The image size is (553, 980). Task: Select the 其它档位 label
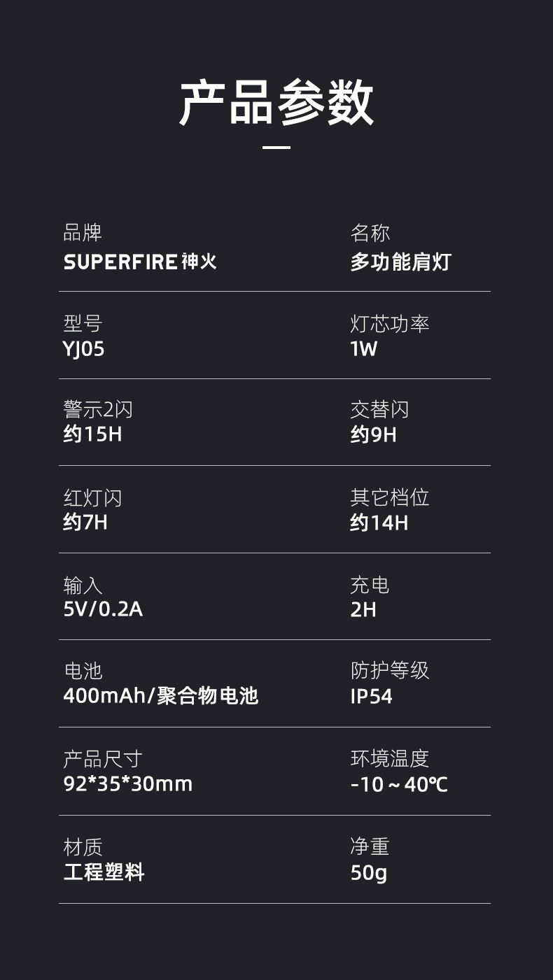pyautogui.click(x=390, y=497)
